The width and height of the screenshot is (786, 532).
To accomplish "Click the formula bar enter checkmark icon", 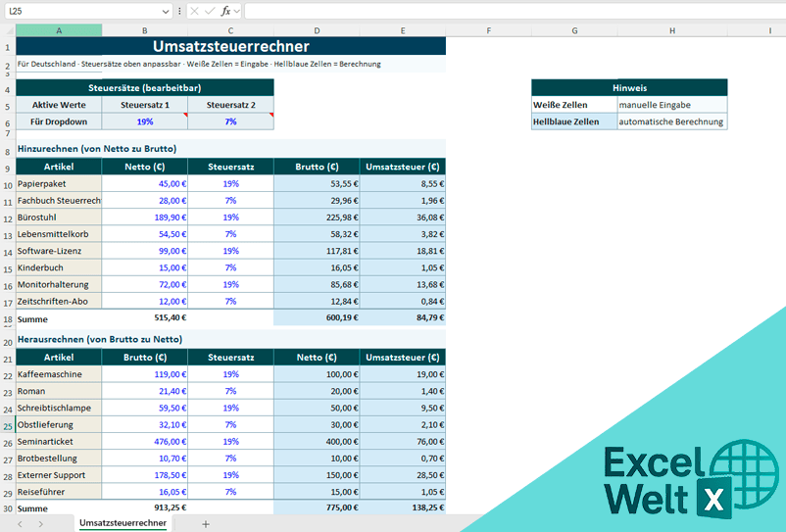I will tap(209, 11).
